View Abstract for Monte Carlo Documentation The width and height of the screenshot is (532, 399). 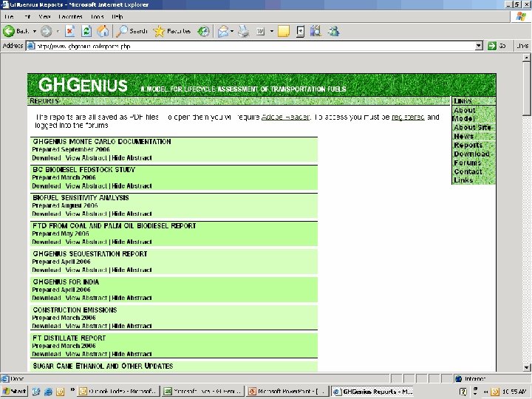click(86, 158)
